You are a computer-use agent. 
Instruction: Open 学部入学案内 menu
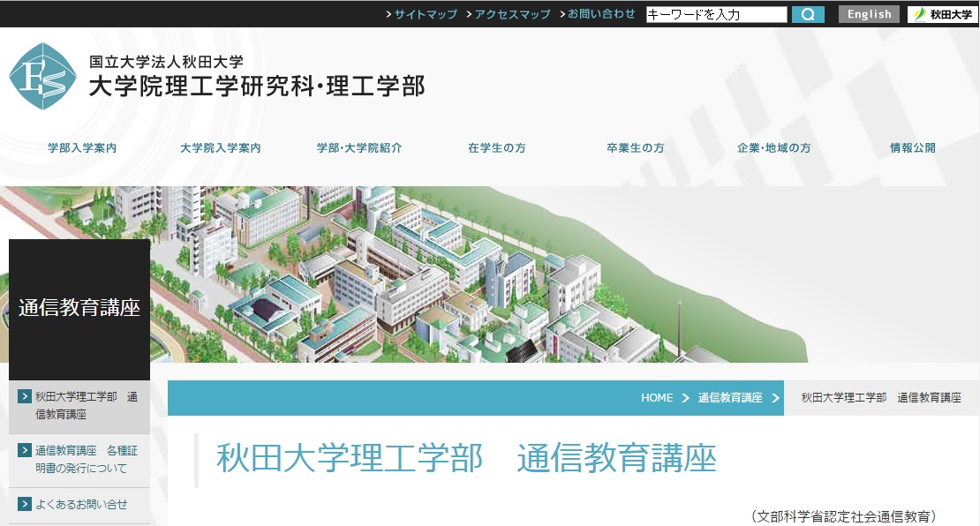click(x=82, y=148)
